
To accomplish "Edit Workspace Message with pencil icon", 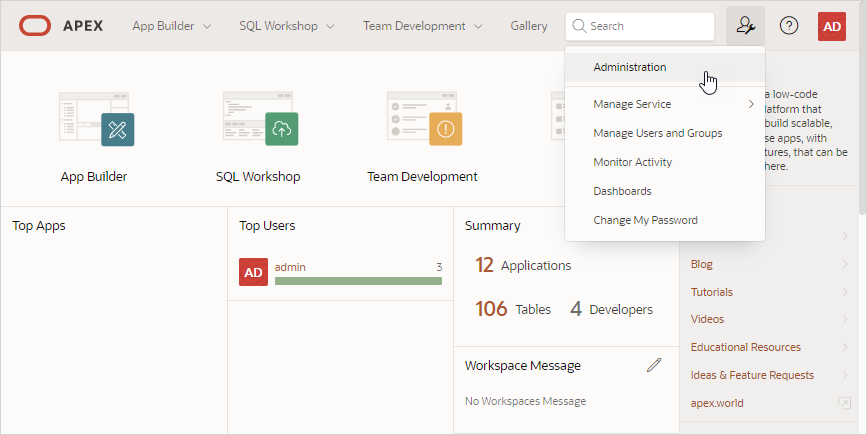I will coord(654,365).
